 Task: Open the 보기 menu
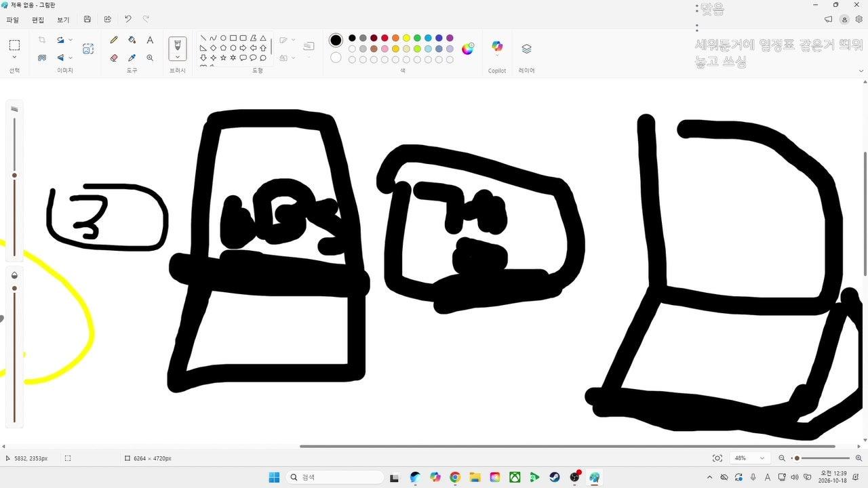63,20
